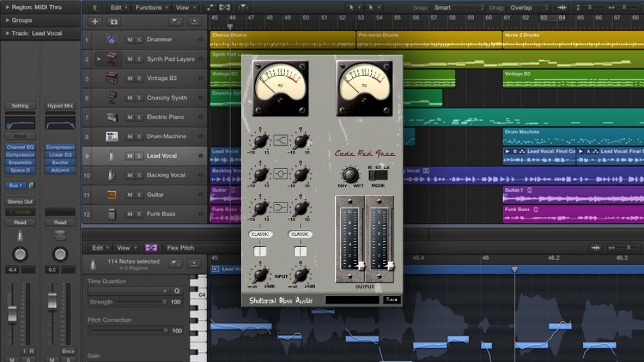Mute the Lead Vocal track
Image resolution: width=644 pixels, height=362 pixels.
tap(130, 156)
